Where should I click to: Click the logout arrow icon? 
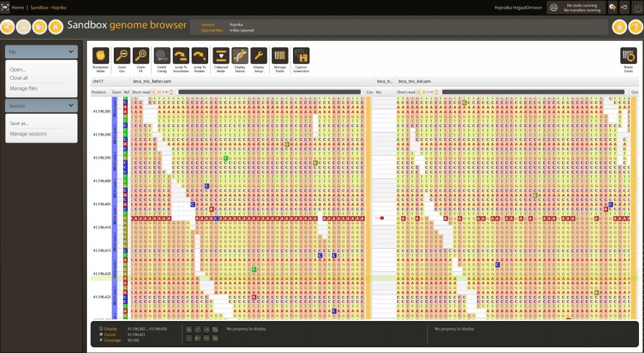(625, 7)
